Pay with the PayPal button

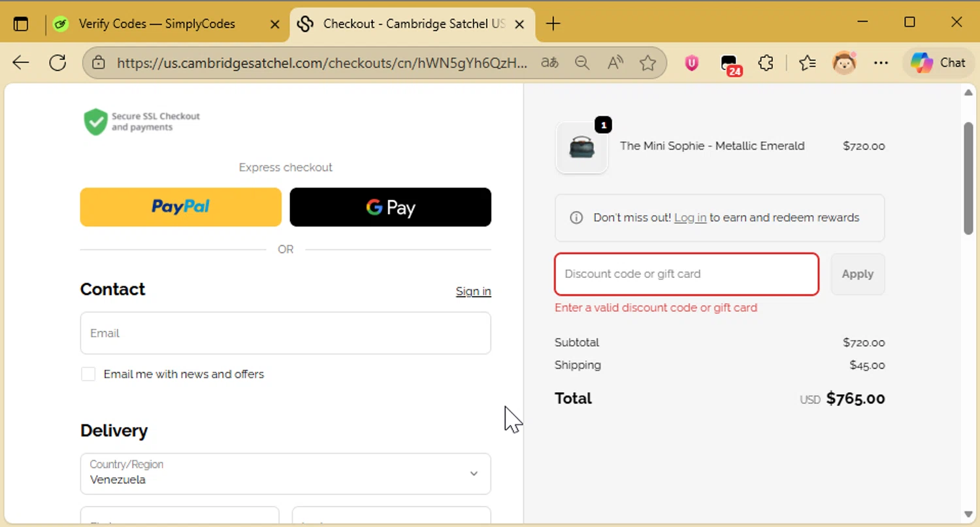point(181,207)
